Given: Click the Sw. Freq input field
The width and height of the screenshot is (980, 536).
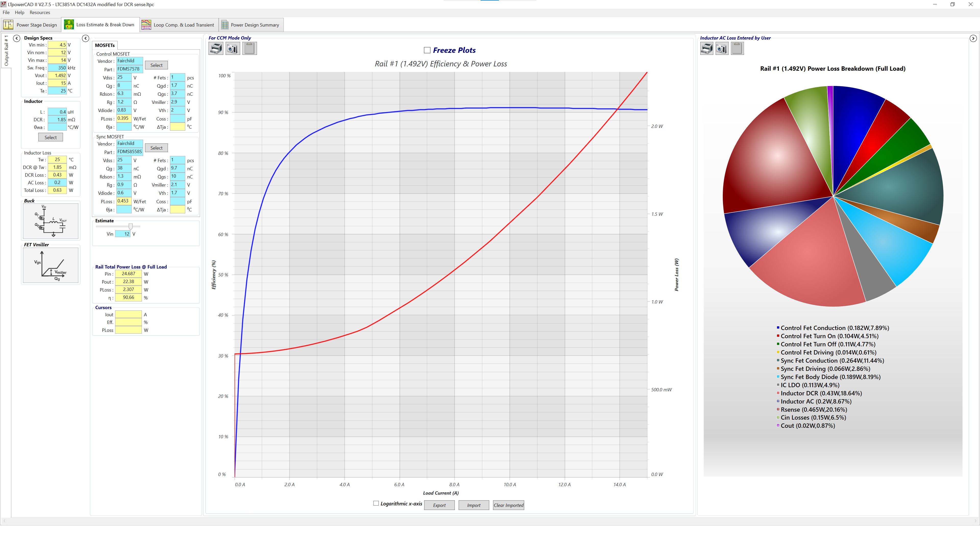Looking at the screenshot, I should pos(57,68).
